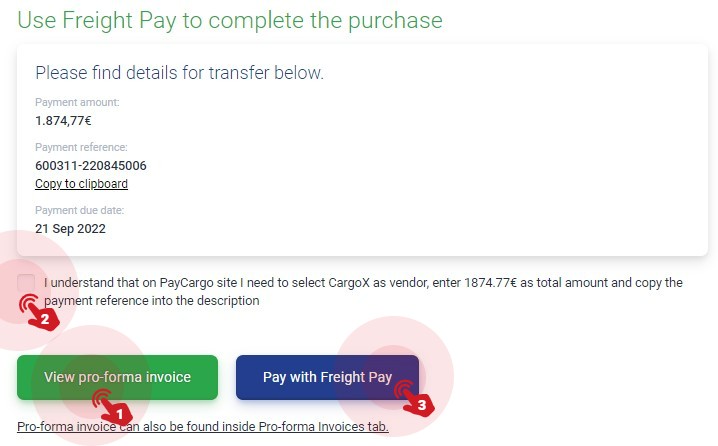
Task: Click the 'Use Freight Pay' page heading
Action: coord(230,21)
